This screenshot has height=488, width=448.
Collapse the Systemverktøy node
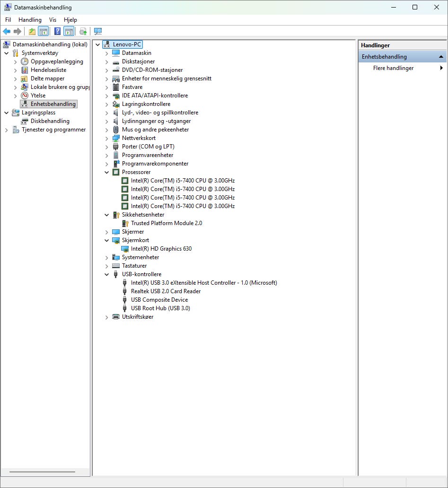pyautogui.click(x=6, y=53)
